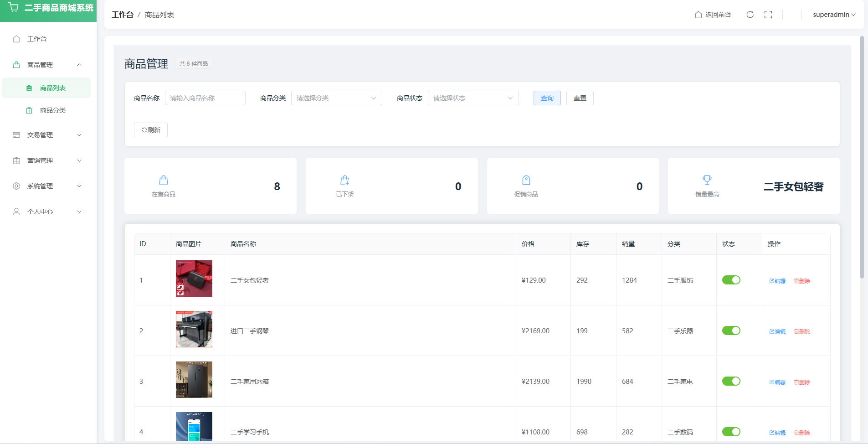Click the refresh icon in top header

click(x=750, y=15)
